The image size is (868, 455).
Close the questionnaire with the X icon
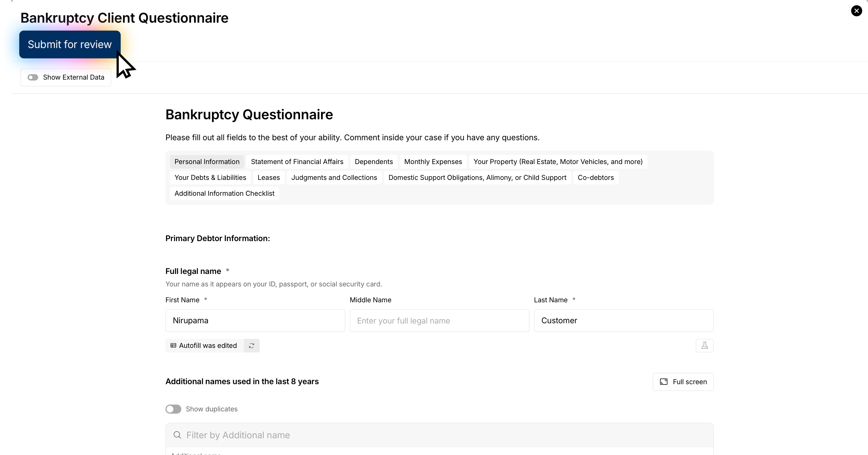[856, 11]
